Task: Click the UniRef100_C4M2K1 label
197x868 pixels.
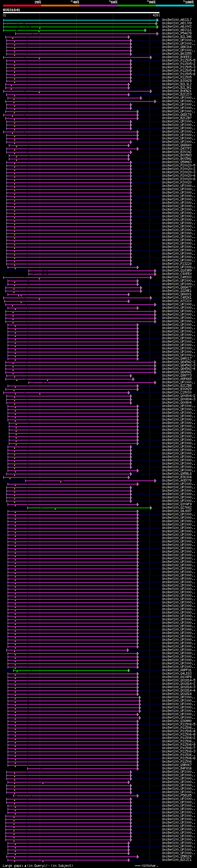Action: 177,297
